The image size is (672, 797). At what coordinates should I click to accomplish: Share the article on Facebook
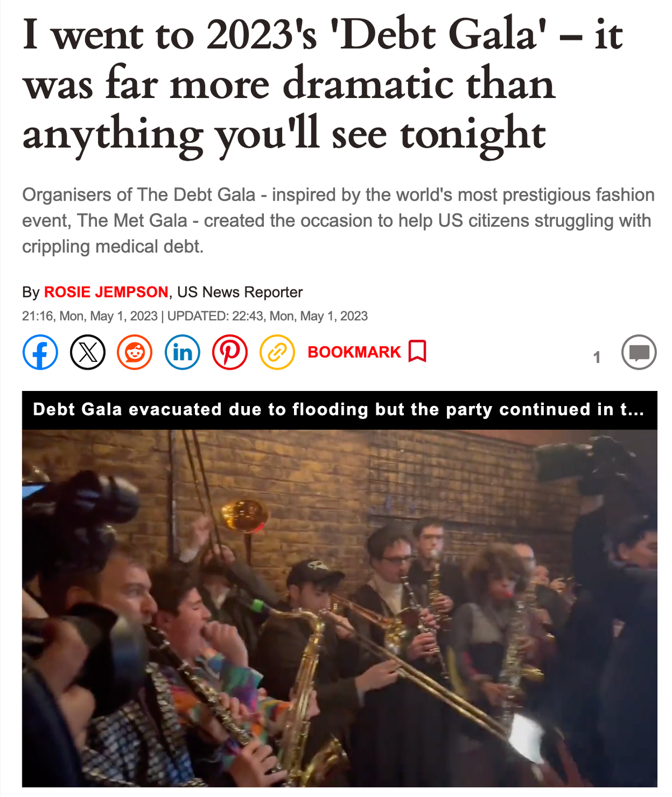coord(40,352)
